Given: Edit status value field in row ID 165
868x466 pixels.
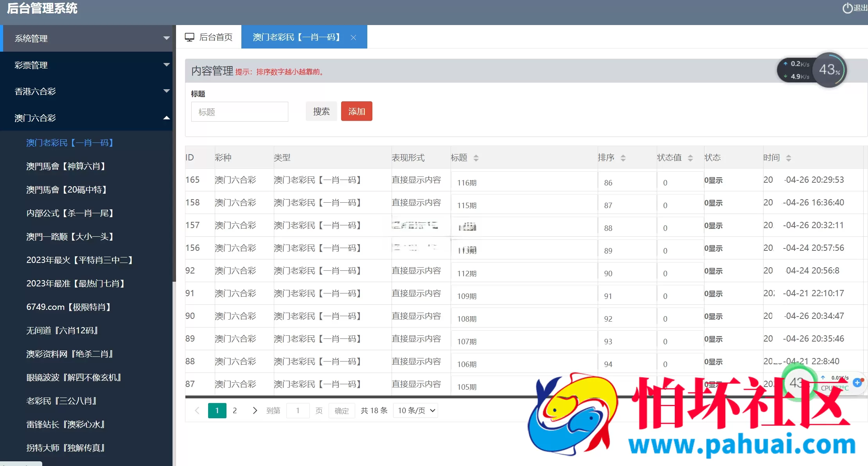Looking at the screenshot, I should [x=680, y=183].
